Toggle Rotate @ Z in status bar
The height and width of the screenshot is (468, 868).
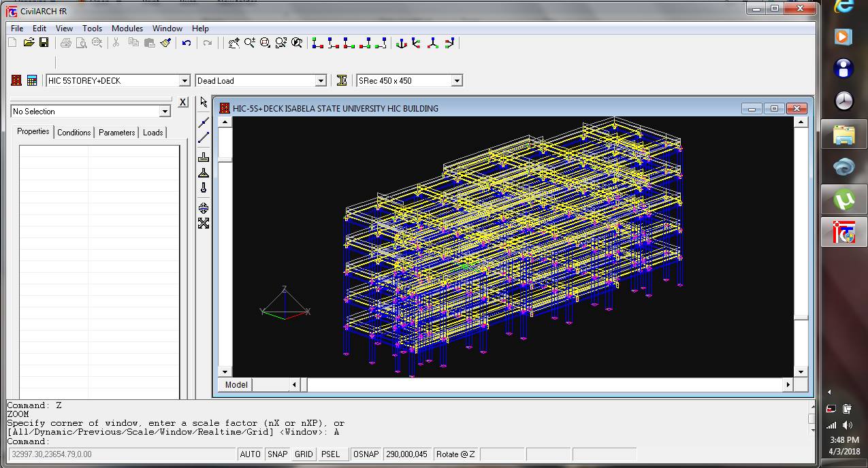click(455, 454)
